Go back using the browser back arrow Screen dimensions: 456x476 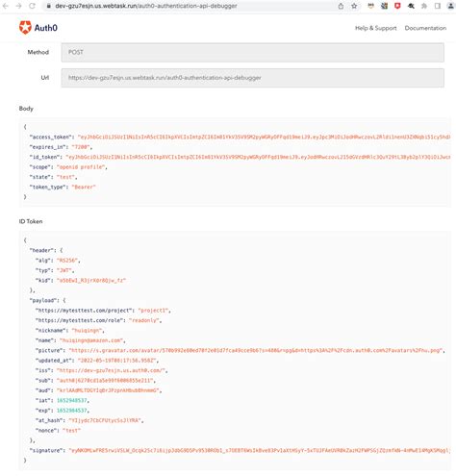tap(6, 6)
